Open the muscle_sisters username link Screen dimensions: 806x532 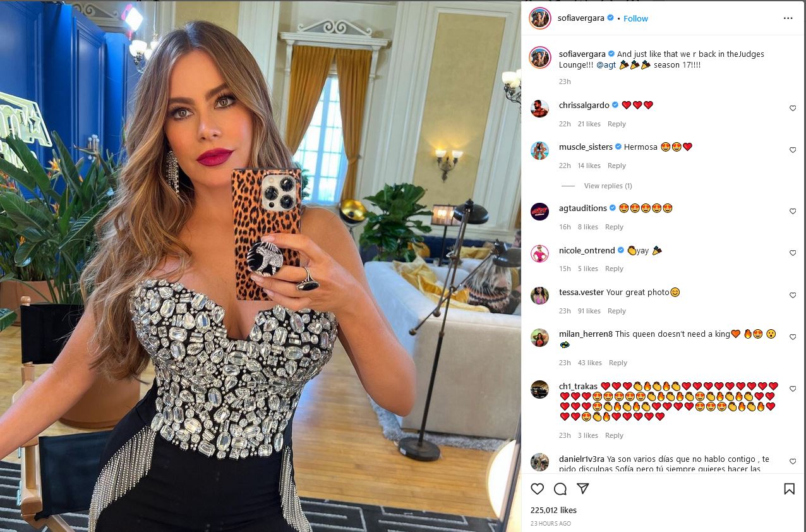586,147
